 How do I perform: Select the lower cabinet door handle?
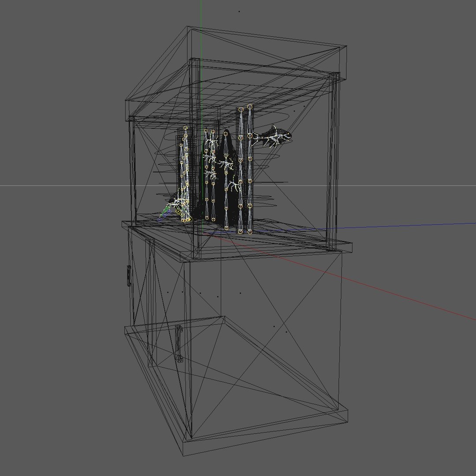coord(179,344)
